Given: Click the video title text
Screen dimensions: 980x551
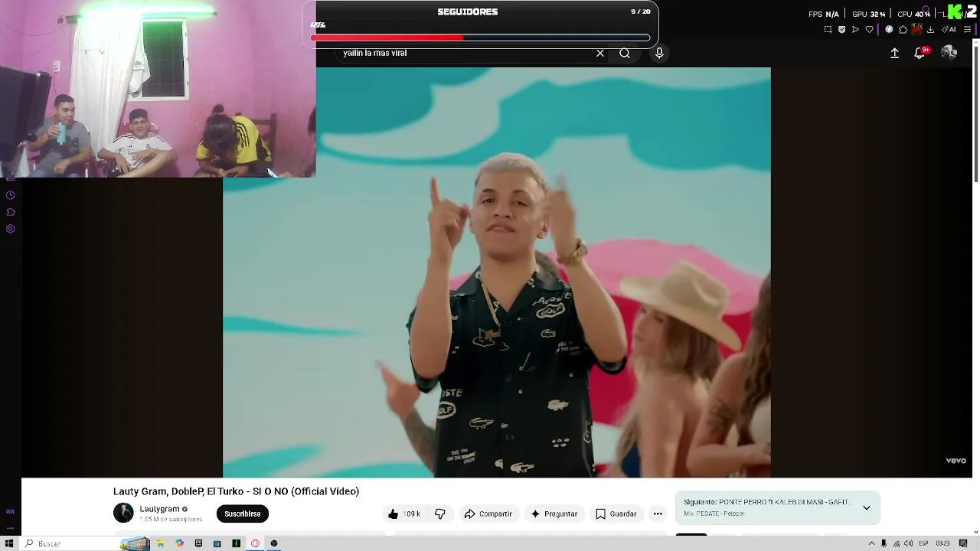Looking at the screenshot, I should [x=236, y=491].
